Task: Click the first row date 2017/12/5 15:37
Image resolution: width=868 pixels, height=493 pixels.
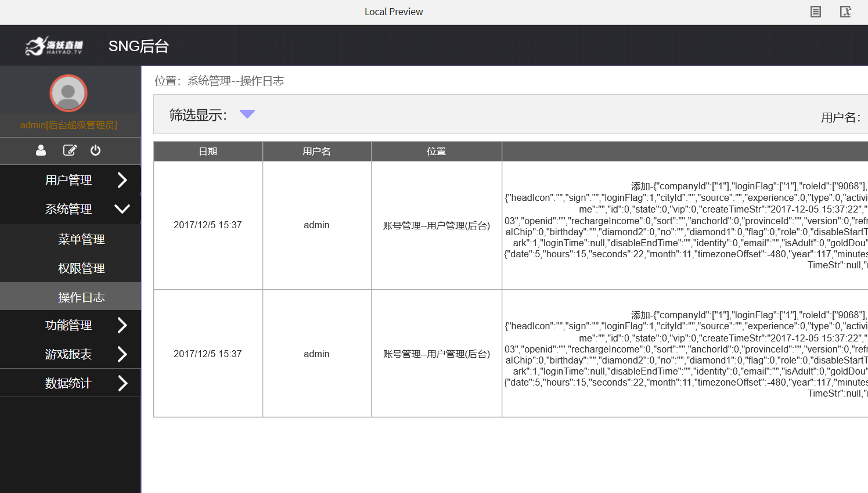Action: [x=208, y=225]
